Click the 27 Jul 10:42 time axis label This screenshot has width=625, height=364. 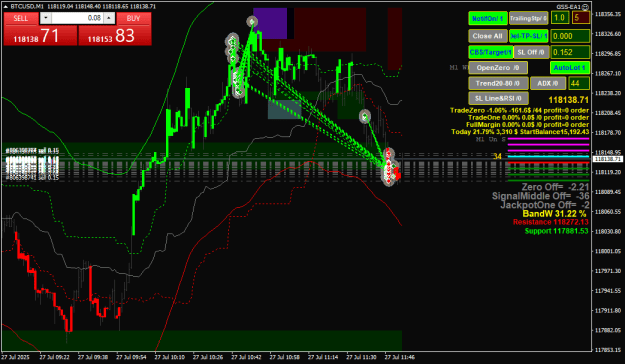246,357
